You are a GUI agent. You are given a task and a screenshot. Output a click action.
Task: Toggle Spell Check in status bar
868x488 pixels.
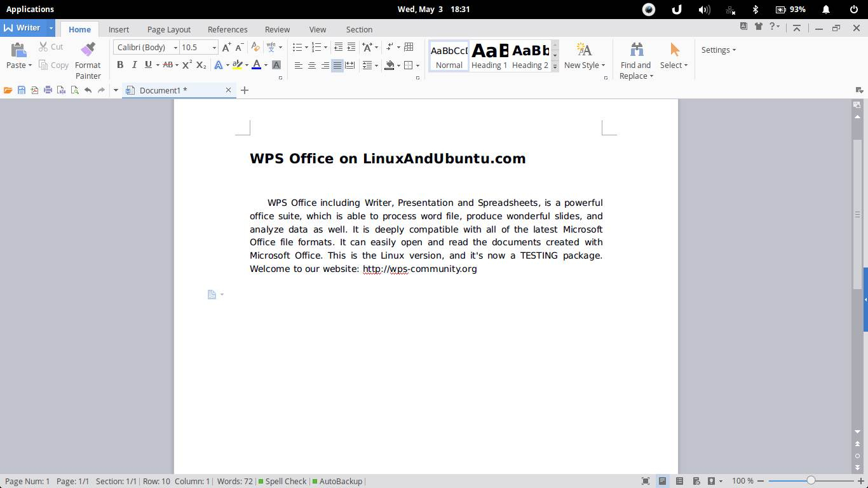pyautogui.click(x=283, y=481)
